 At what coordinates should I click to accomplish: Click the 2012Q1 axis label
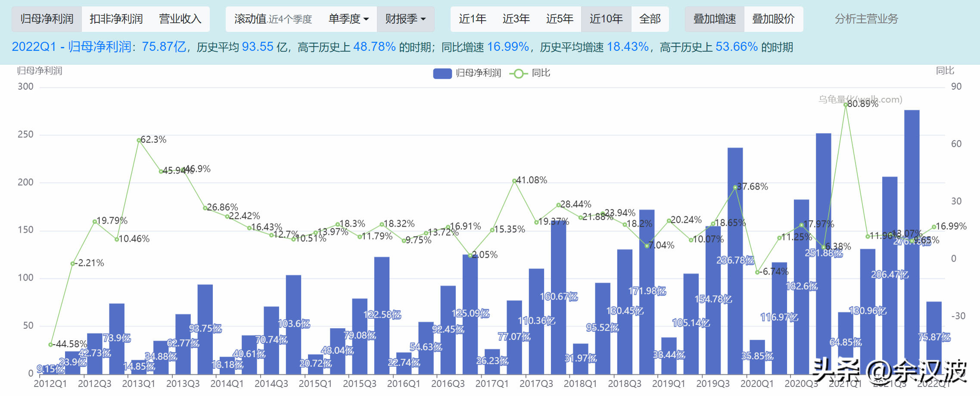(50, 384)
